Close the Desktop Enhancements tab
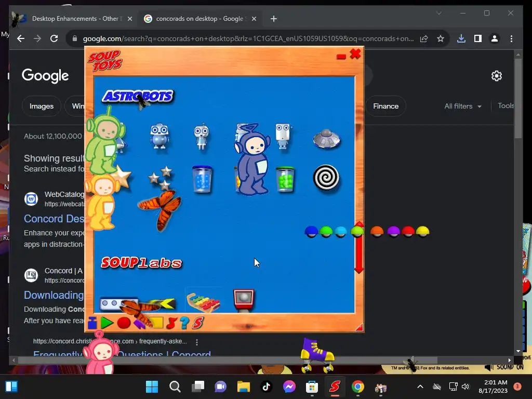Image resolution: width=532 pixels, height=399 pixels. pos(129,19)
